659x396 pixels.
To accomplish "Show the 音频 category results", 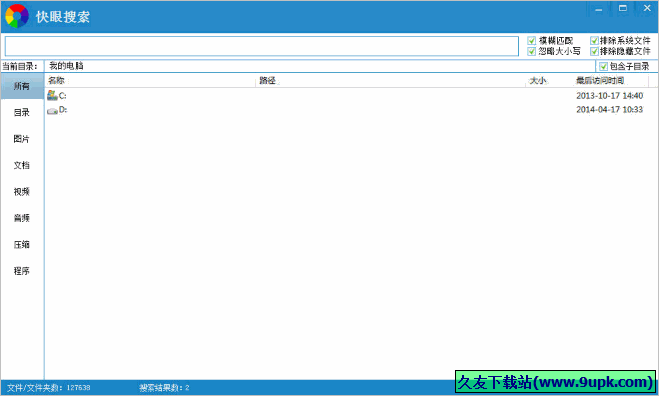I will click(22, 218).
